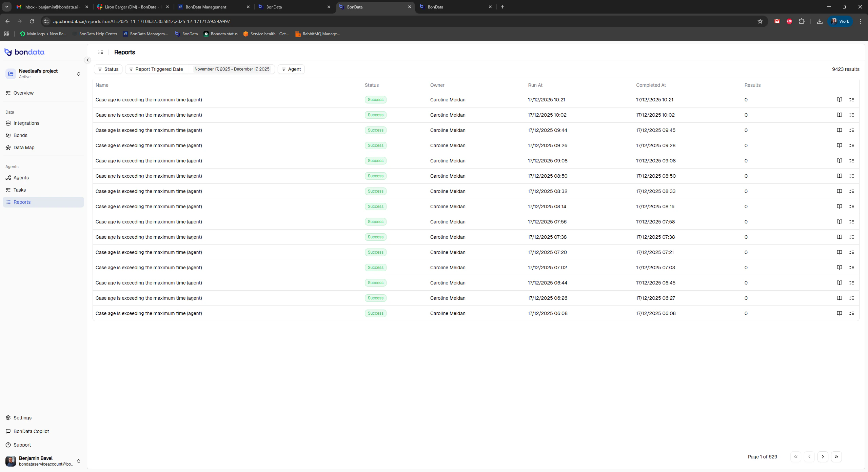The image size is (868, 472).
Task: Open the Agent filter
Action: coord(291,69)
